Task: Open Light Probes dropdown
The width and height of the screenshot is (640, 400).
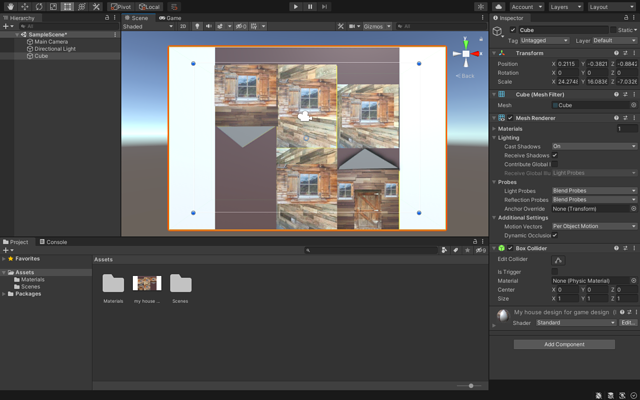Action: (594, 191)
